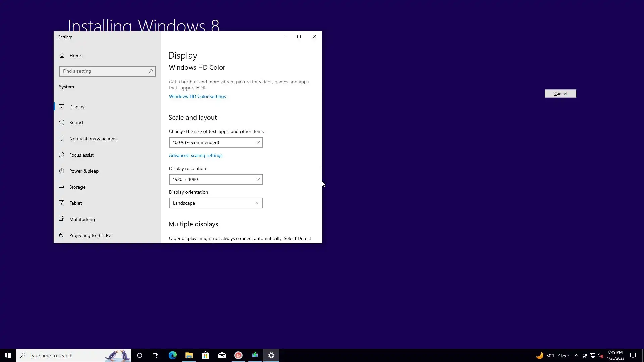Click the Home icon in Settings
This screenshot has width=644, height=362.
62,56
